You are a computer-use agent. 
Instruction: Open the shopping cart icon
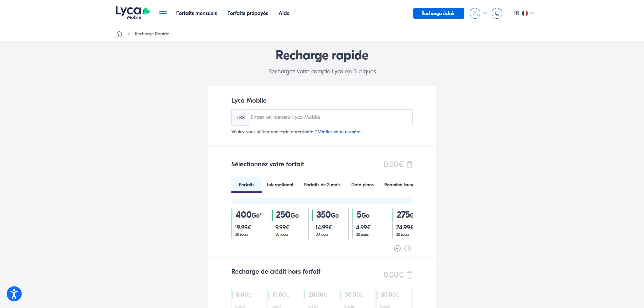pyautogui.click(x=497, y=13)
